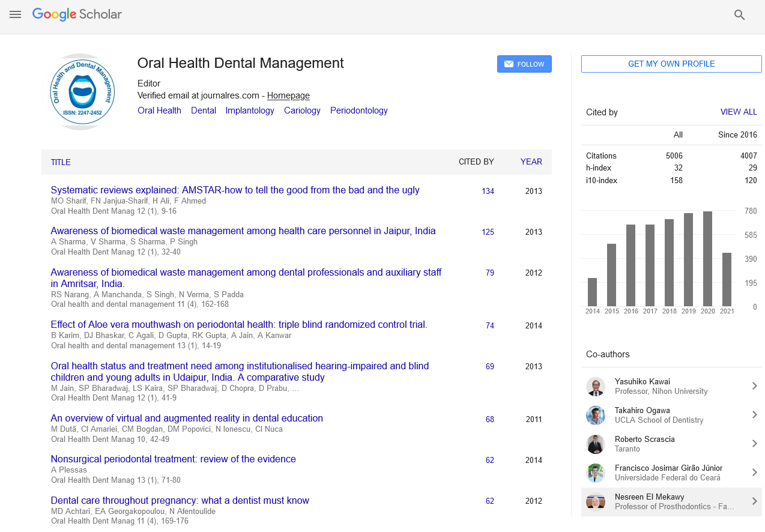Click Get My Own Profile button

point(671,64)
